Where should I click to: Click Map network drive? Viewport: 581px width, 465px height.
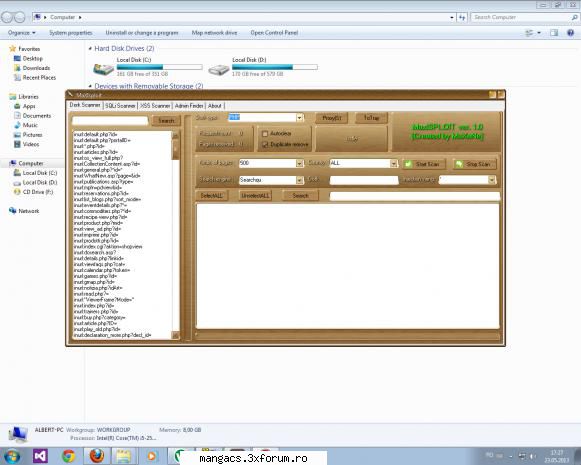[214, 33]
